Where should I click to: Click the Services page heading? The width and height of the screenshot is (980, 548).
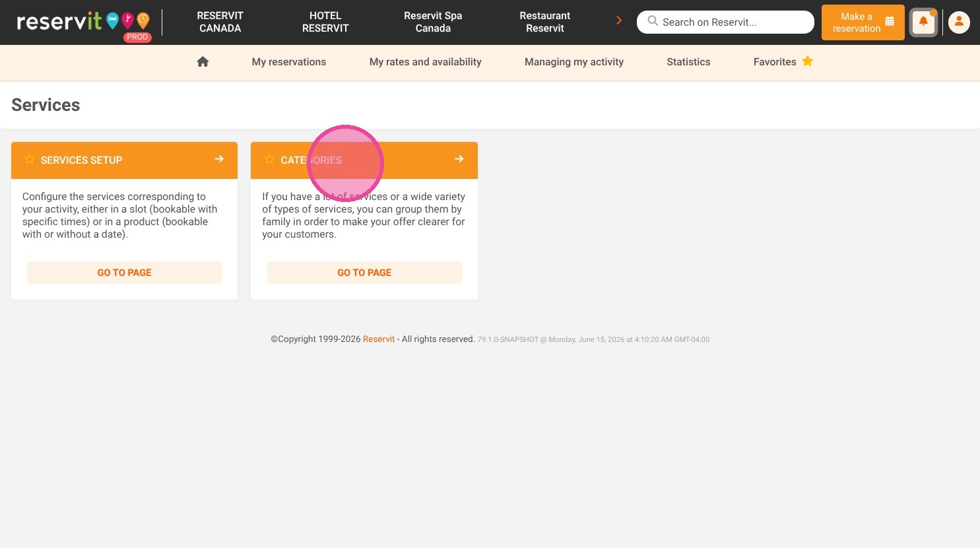click(46, 105)
